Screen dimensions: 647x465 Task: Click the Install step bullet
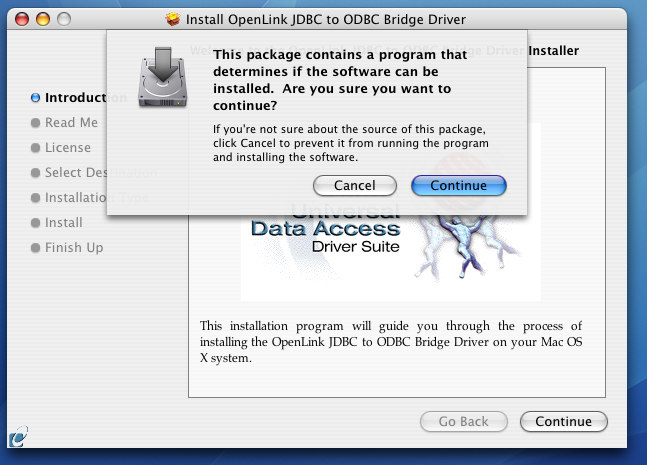pyautogui.click(x=35, y=223)
